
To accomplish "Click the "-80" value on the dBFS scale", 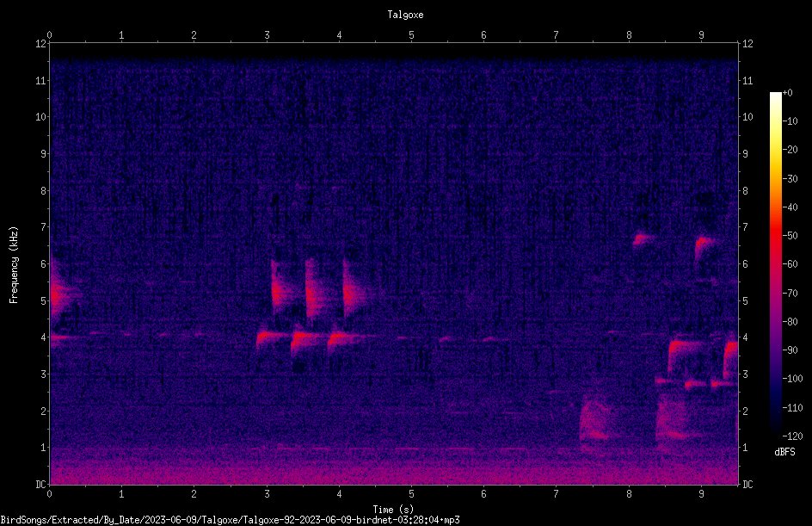I will (x=790, y=322).
